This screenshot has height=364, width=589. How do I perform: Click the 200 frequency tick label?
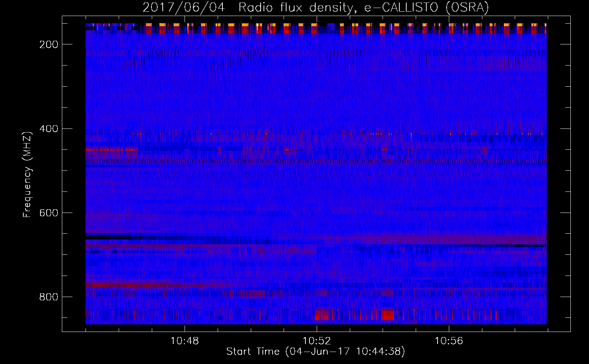pyautogui.click(x=49, y=44)
